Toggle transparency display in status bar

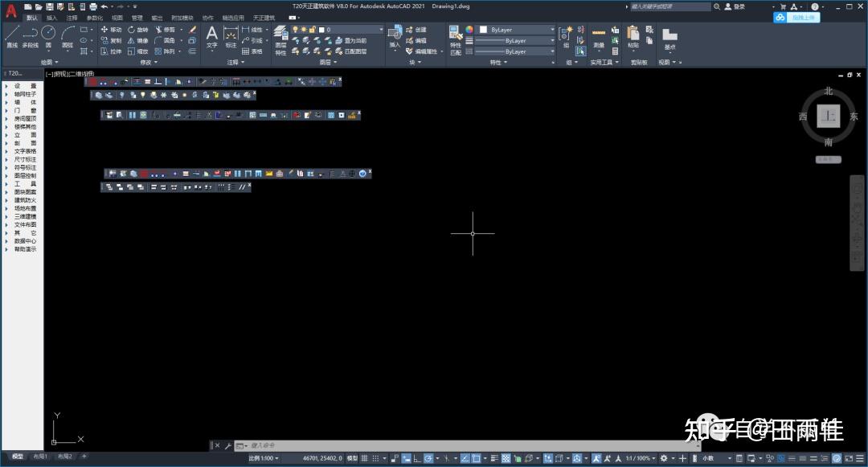point(506,458)
